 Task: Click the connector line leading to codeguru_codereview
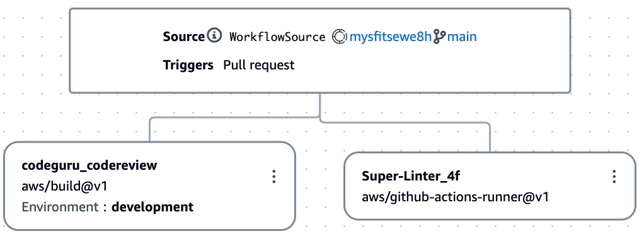click(150, 129)
